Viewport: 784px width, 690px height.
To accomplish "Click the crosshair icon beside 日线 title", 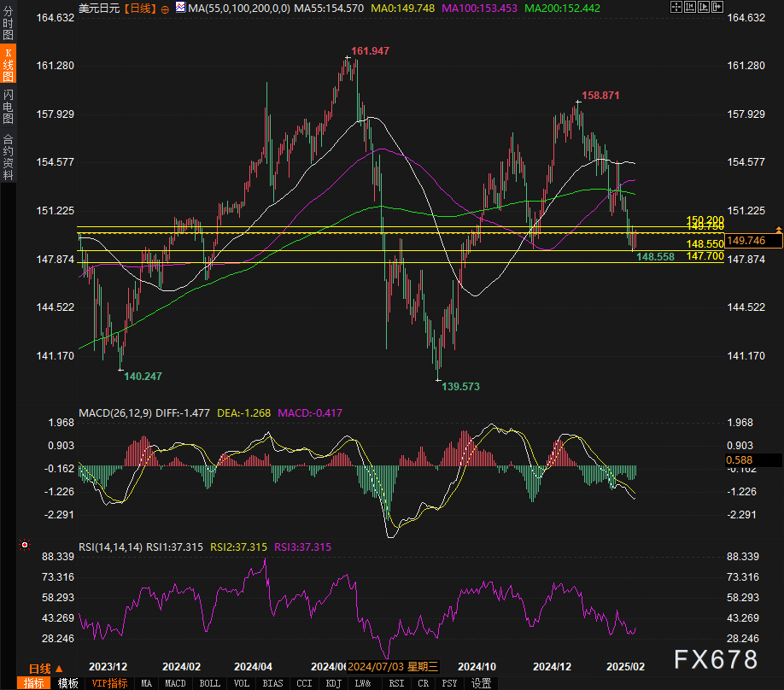I will 165,8.
